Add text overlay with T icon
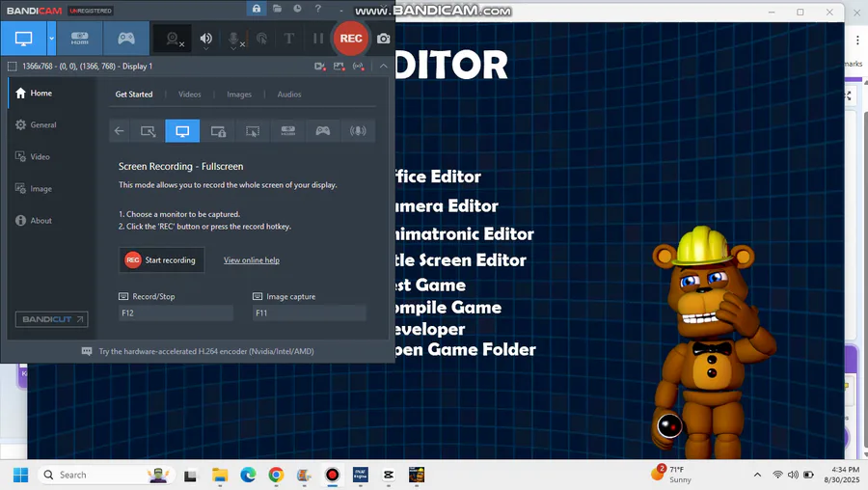 click(289, 39)
